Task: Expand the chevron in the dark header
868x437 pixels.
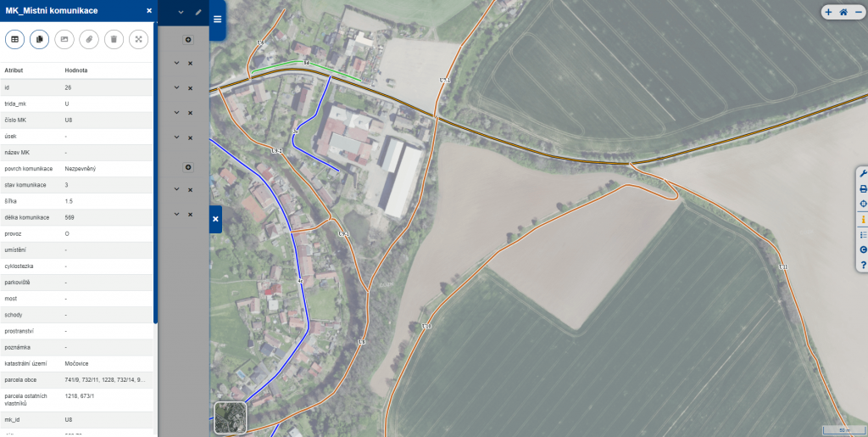Action: [181, 12]
